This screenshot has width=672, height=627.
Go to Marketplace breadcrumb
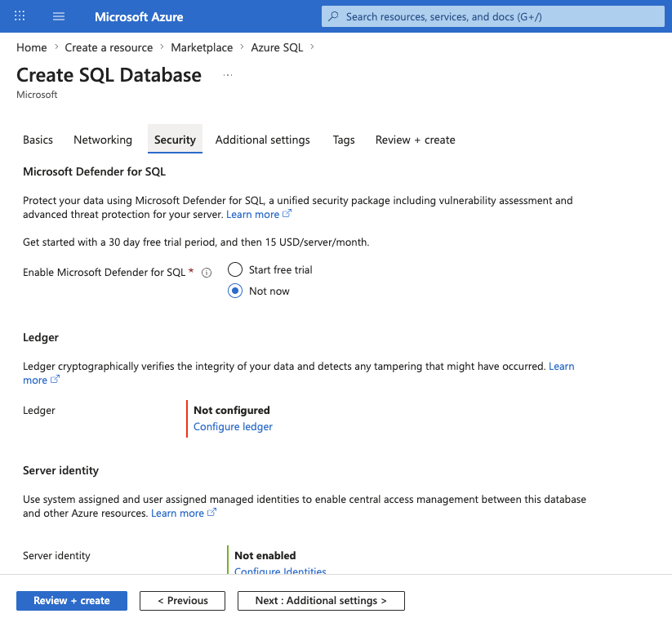click(202, 47)
